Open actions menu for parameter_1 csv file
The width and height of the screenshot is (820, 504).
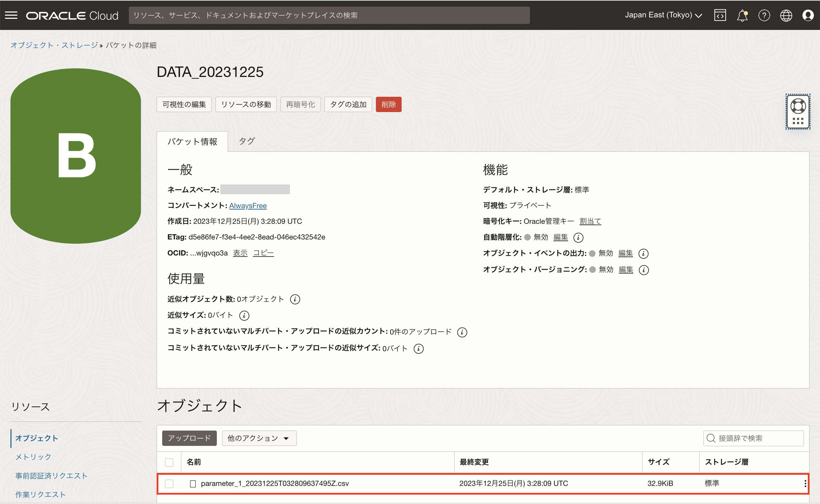pyautogui.click(x=805, y=483)
